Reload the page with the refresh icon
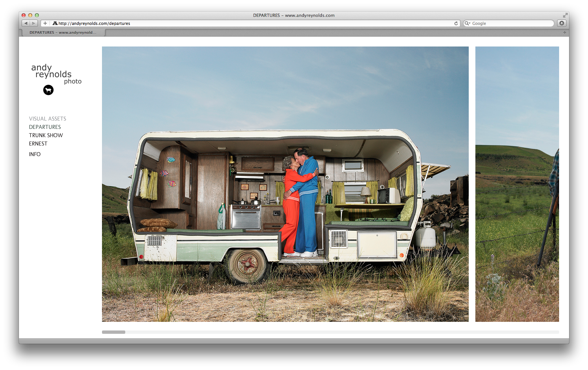The width and height of the screenshot is (588, 370). (456, 23)
